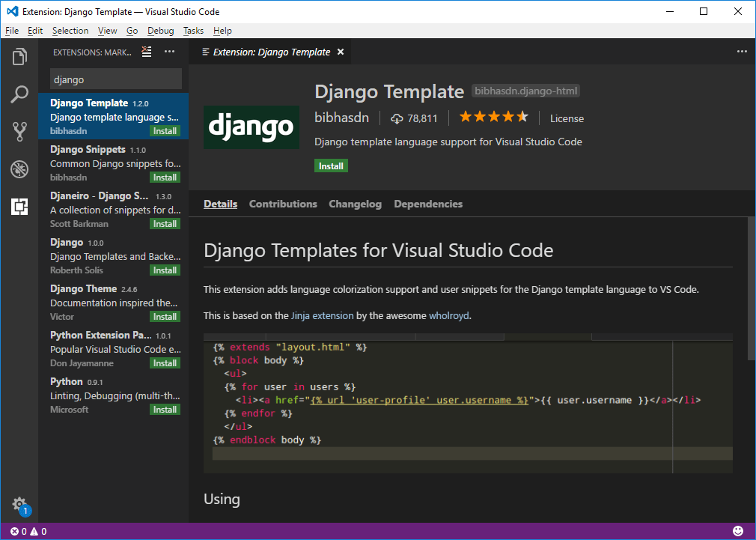The height and width of the screenshot is (540, 756).
Task: Open the wholroyd author link
Action: pos(449,315)
